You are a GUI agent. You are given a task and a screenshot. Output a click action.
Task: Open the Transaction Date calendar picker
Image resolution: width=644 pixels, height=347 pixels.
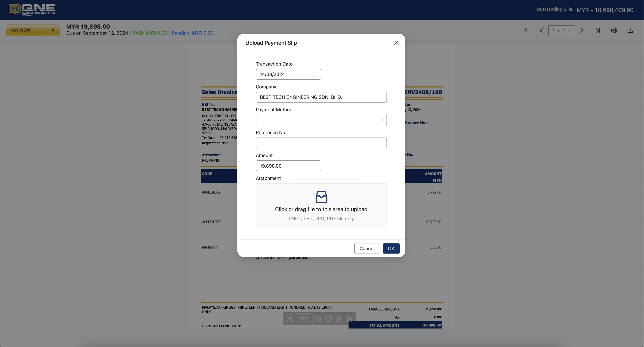click(315, 74)
